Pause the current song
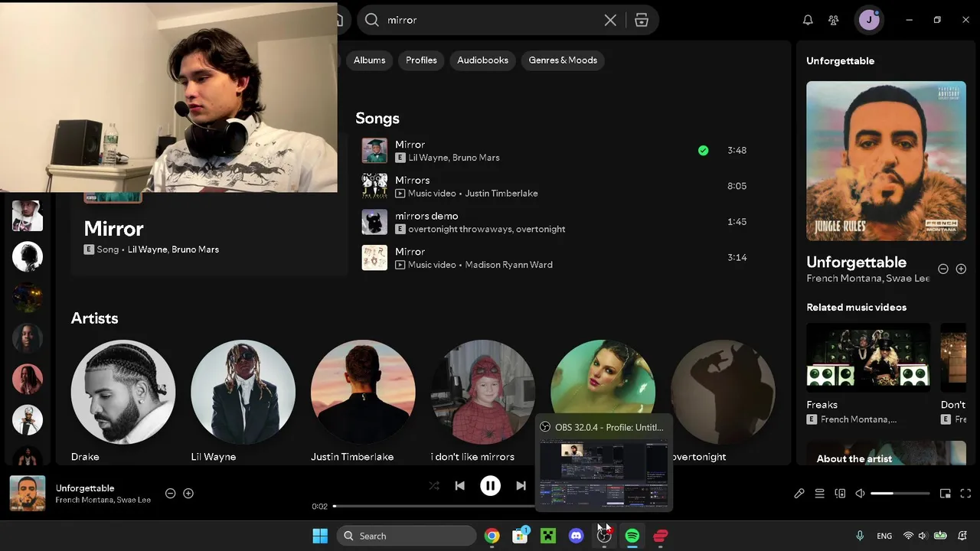 (x=490, y=486)
